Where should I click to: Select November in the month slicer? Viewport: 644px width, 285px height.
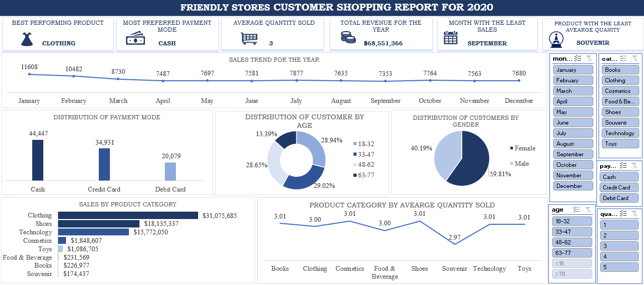(573, 175)
